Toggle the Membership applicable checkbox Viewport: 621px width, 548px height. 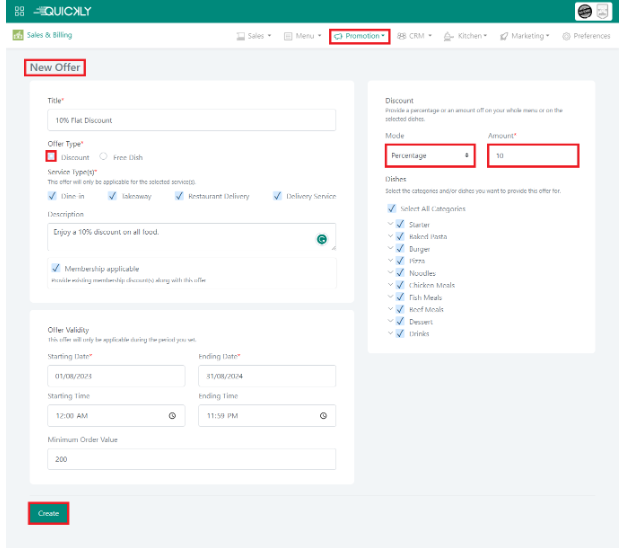pyautogui.click(x=55, y=268)
